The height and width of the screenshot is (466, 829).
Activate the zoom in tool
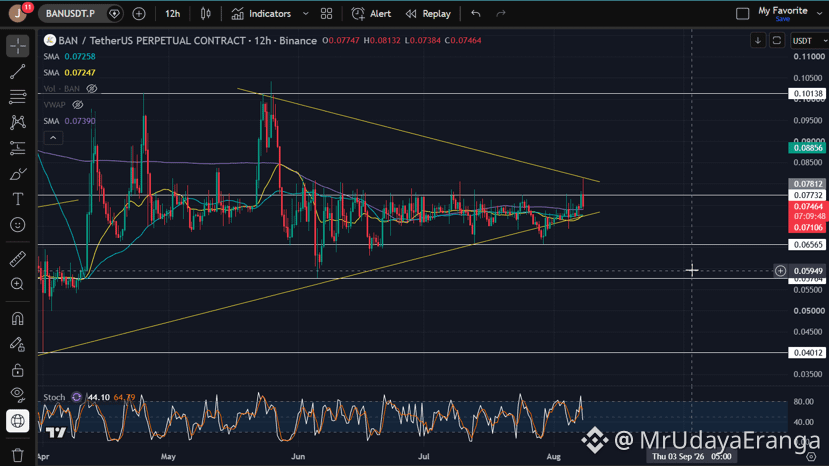(17, 284)
